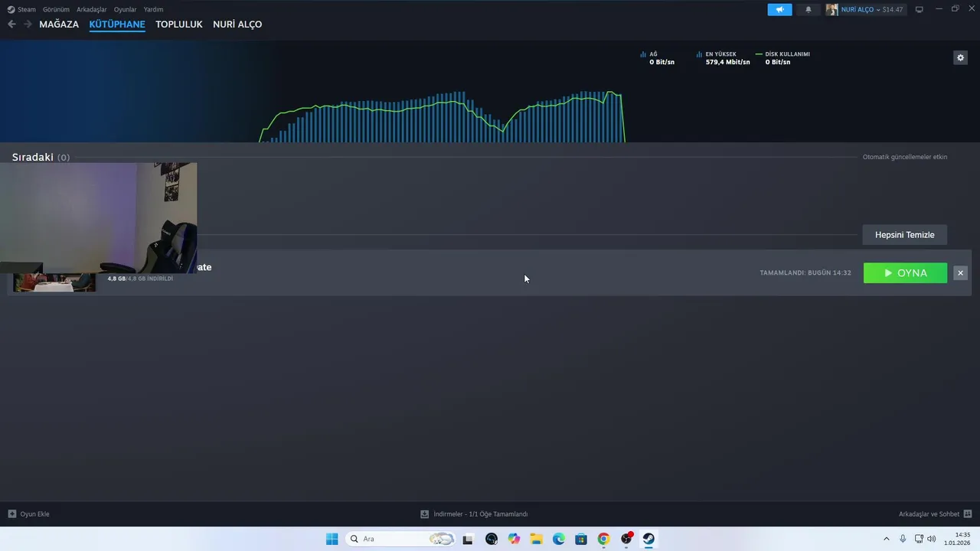Go forward with the right arrow
This screenshot has width=980, height=551.
pyautogui.click(x=28, y=24)
